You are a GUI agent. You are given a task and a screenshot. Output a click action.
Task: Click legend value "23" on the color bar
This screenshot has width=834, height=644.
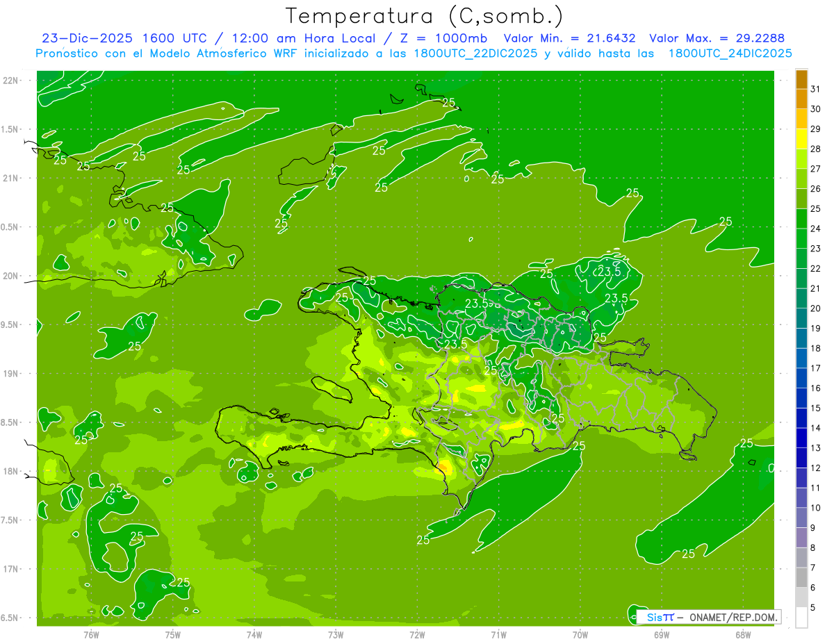816,249
